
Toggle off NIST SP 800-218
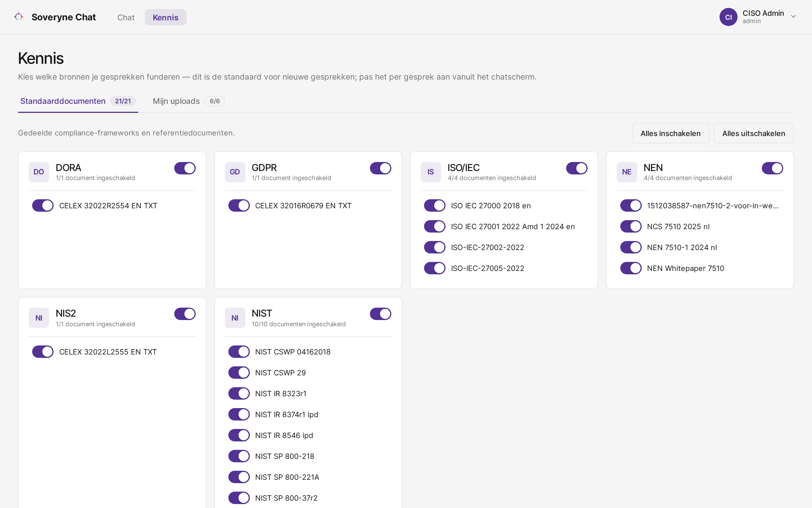point(239,456)
